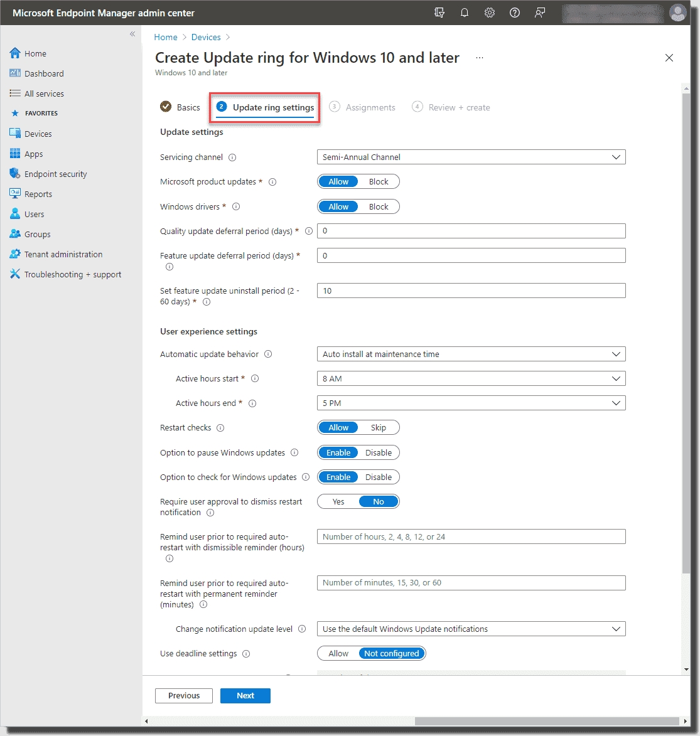
Task: Set Microsoft product updates to Block
Action: 379,182
